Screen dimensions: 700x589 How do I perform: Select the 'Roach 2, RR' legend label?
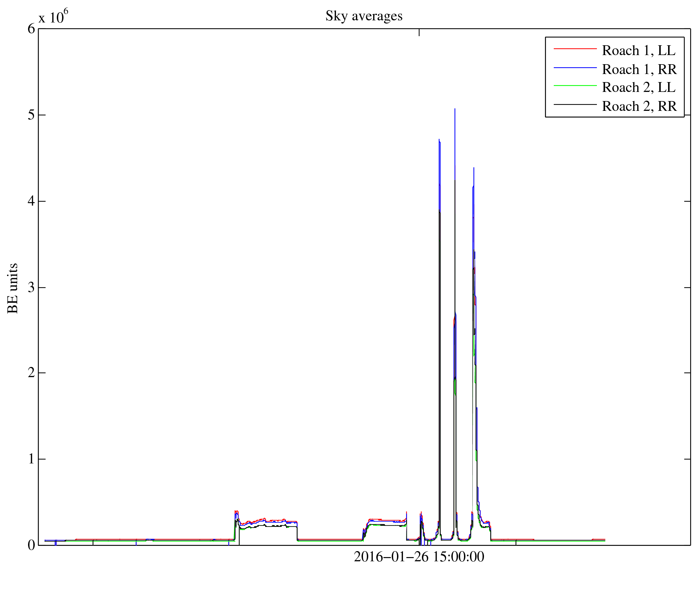pos(639,106)
